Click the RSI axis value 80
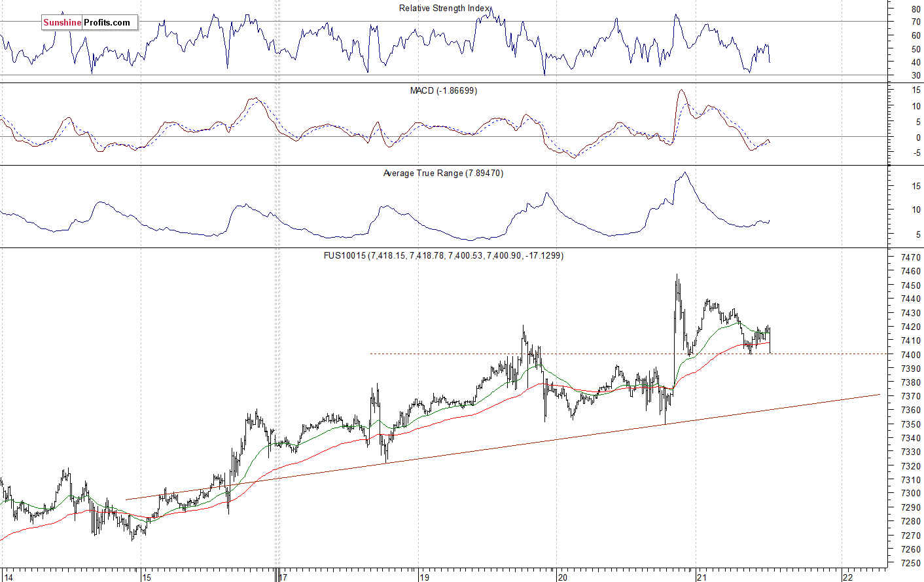 [x=915, y=9]
